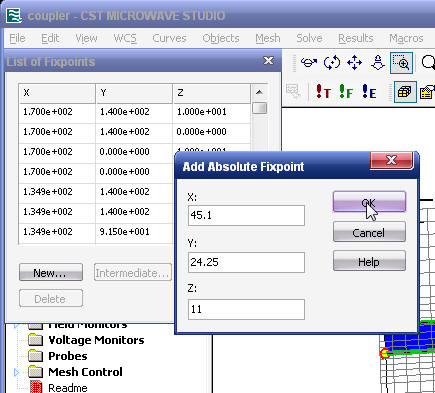The image size is (435, 393).
Task: Select the pan view tool icon
Action: tap(354, 62)
